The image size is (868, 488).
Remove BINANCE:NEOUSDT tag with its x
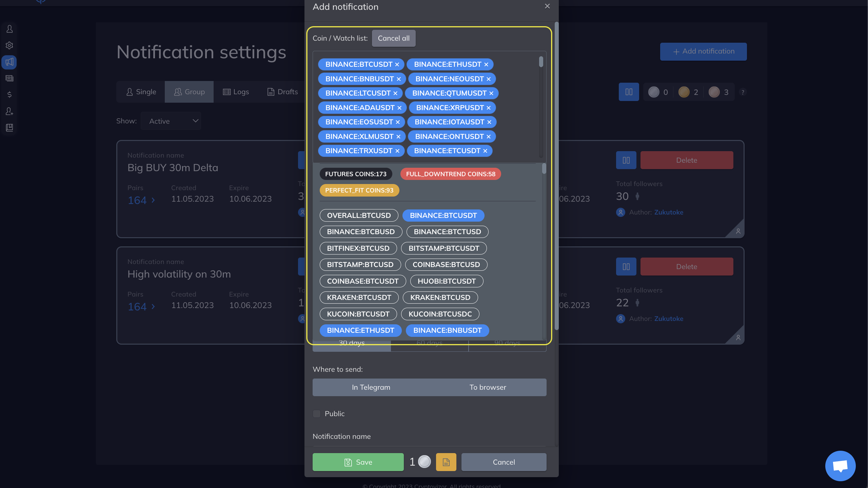tap(489, 79)
